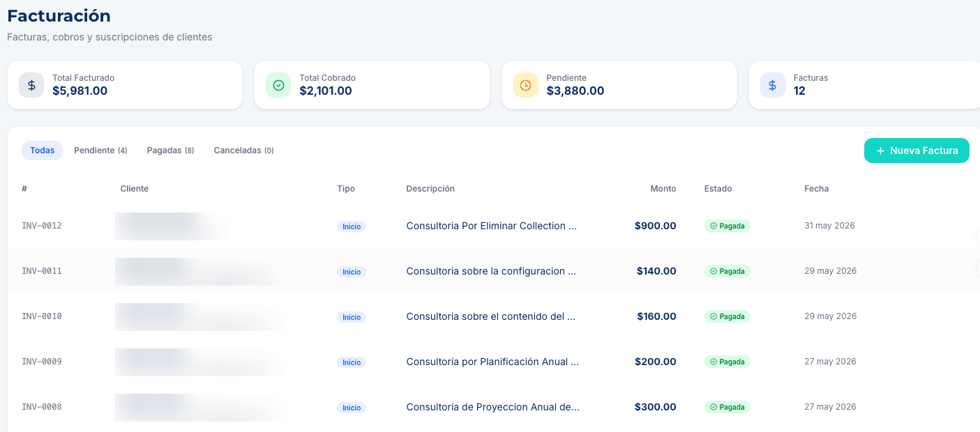Click the Inicio type badge for INV-0010
980x432 pixels.
352,317
